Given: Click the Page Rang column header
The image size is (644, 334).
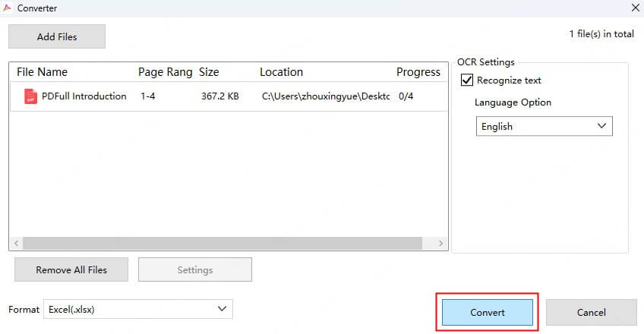Looking at the screenshot, I should pos(164,72).
